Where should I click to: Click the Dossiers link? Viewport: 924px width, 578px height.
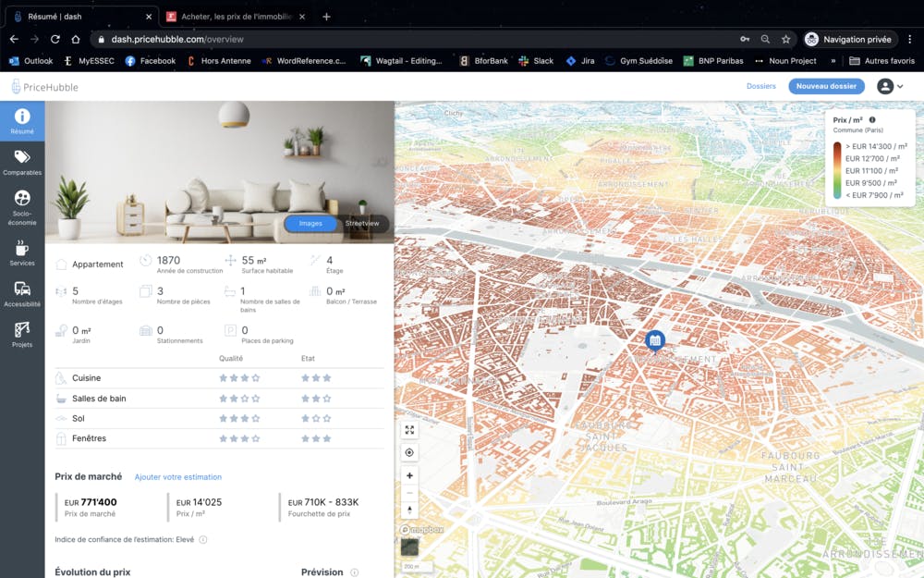(760, 86)
